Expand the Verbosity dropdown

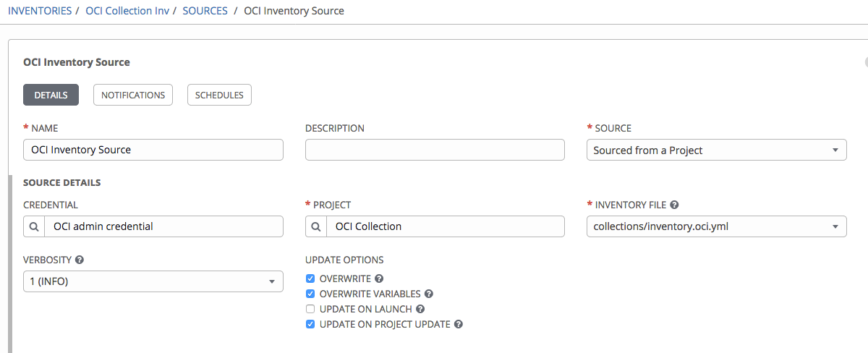[153, 281]
